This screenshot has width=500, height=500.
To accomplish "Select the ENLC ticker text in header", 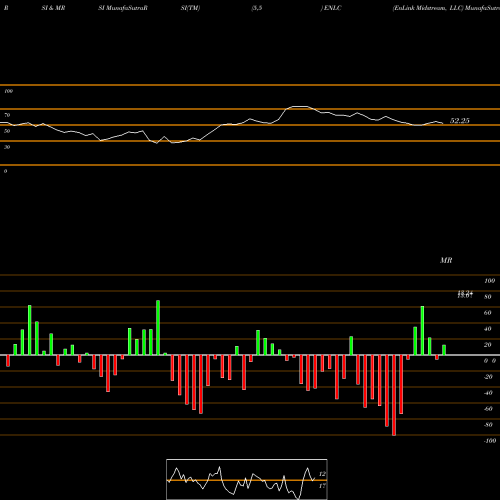I will [332, 8].
